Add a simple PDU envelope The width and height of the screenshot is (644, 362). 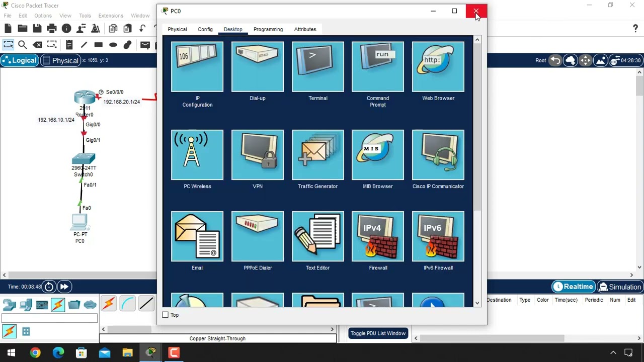click(145, 45)
